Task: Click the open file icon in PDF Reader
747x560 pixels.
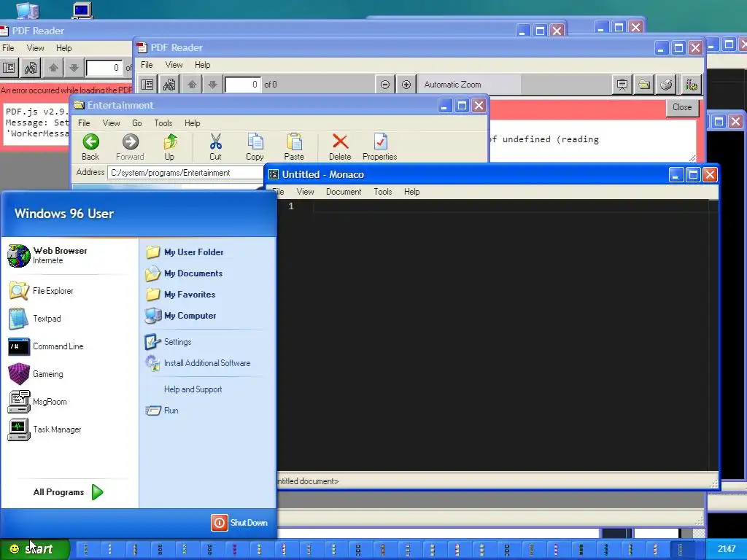Action: 644,85
